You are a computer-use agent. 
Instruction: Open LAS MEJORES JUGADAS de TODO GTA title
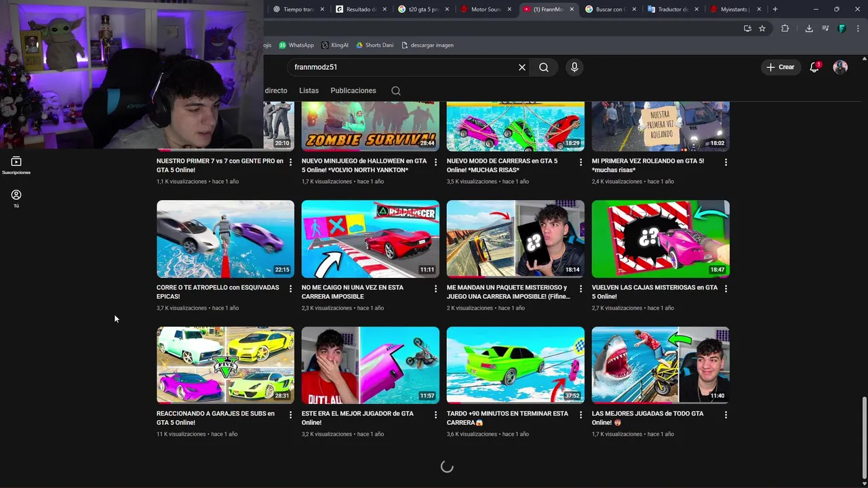[648, 418]
